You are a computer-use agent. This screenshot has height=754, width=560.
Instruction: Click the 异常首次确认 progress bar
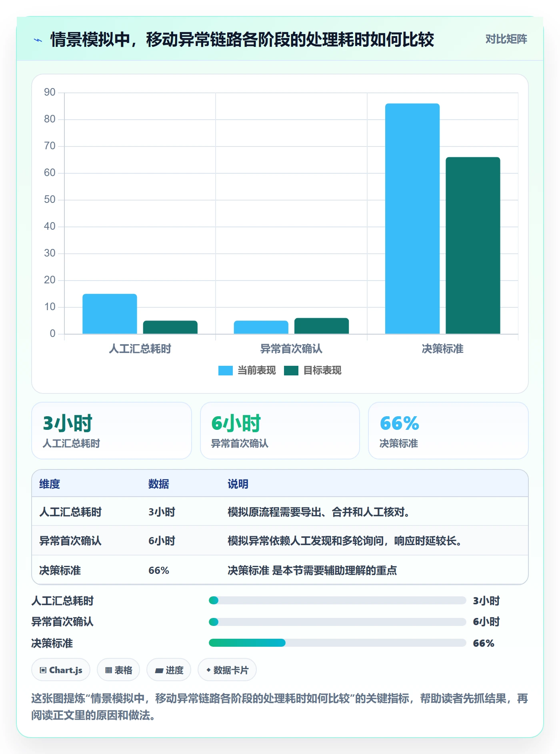(x=338, y=622)
